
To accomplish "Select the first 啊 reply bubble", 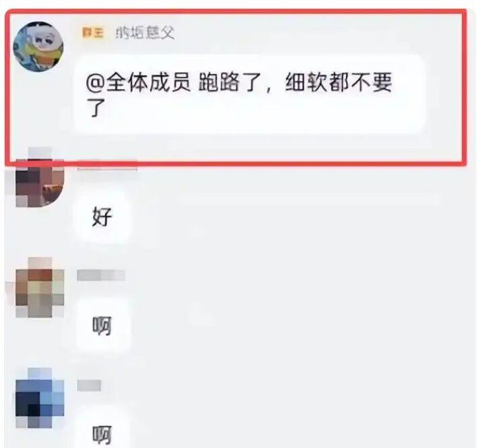I will (102, 325).
